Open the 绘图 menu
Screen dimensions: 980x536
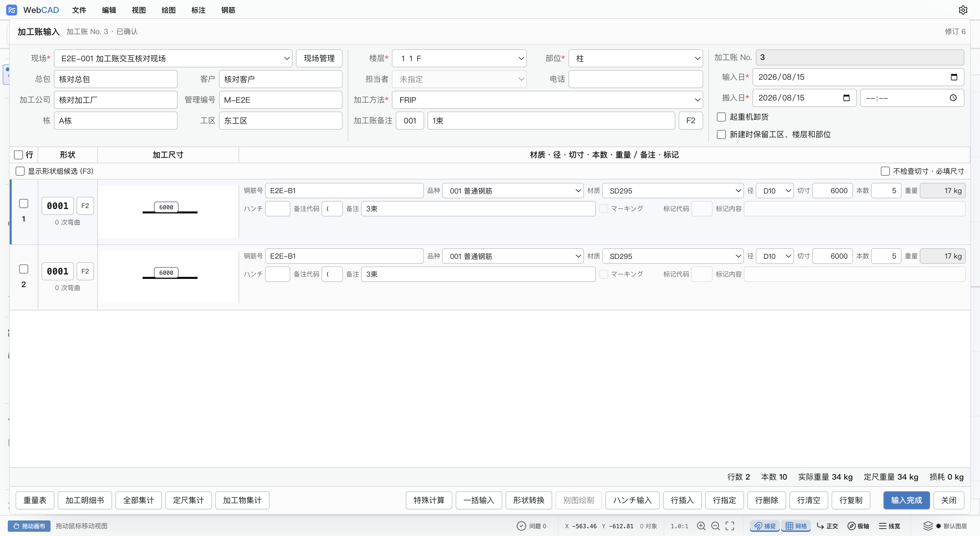pyautogui.click(x=169, y=10)
